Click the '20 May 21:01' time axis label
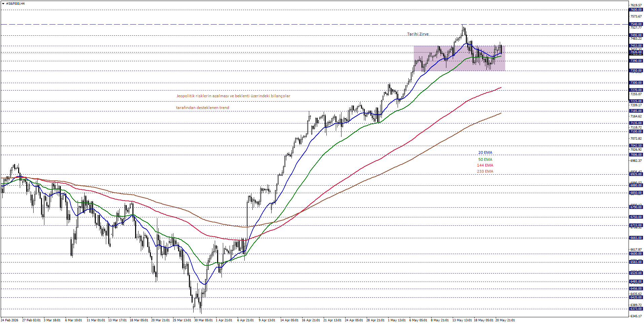The image size is (644, 324). (x=505, y=320)
